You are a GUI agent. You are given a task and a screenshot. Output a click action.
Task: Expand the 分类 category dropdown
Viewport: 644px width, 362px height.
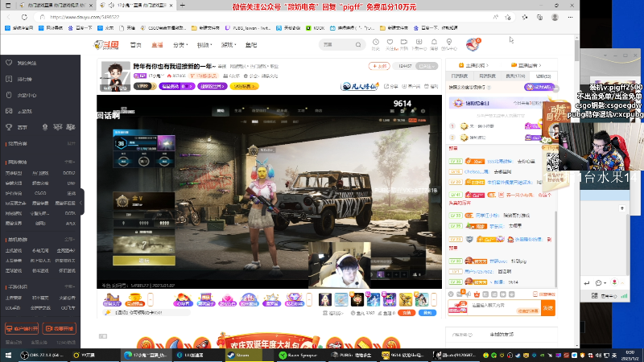point(180,45)
